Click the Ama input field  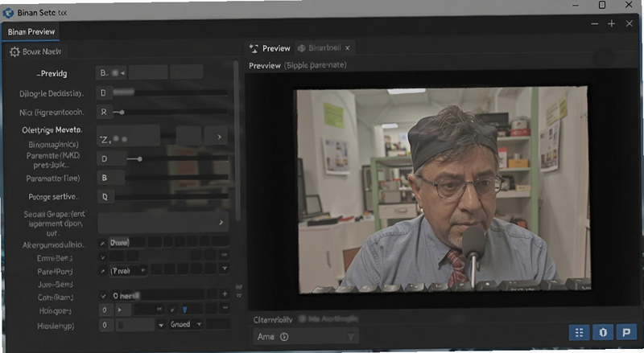(306, 337)
